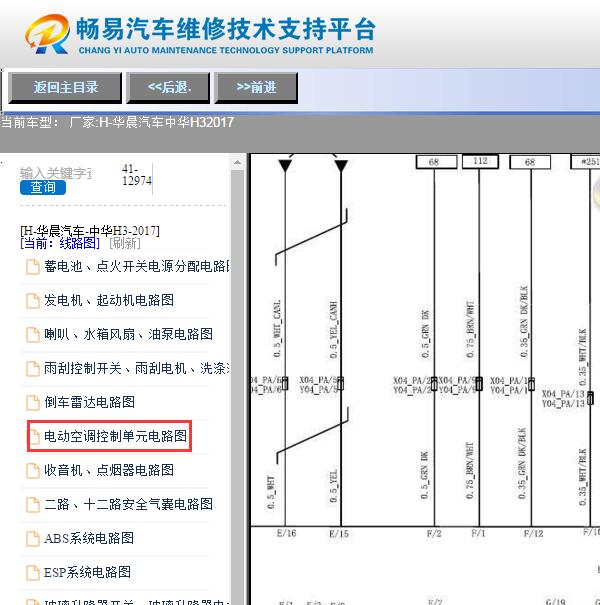The image size is (600, 605).
Task: Click document icon beside 二路、十二路安全气囊电路图
Action: 33,504
